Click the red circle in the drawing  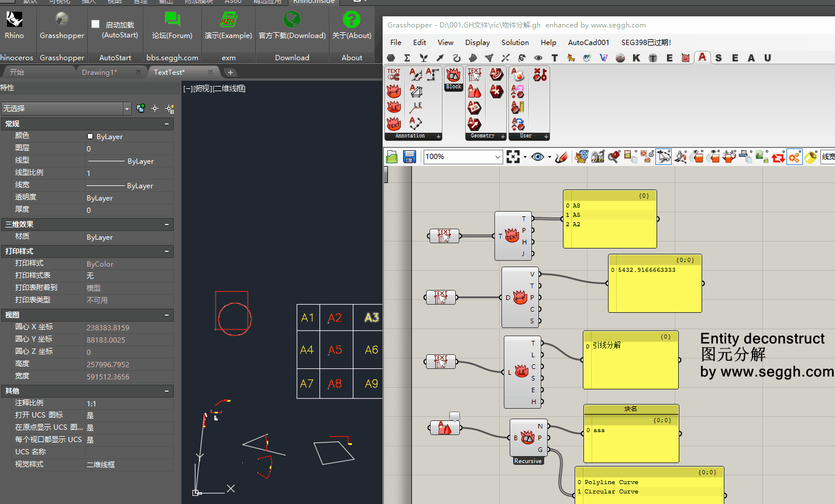tap(235, 319)
